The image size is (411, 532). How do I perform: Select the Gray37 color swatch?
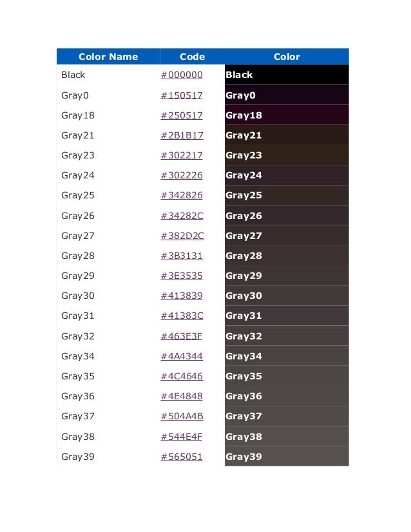287,416
